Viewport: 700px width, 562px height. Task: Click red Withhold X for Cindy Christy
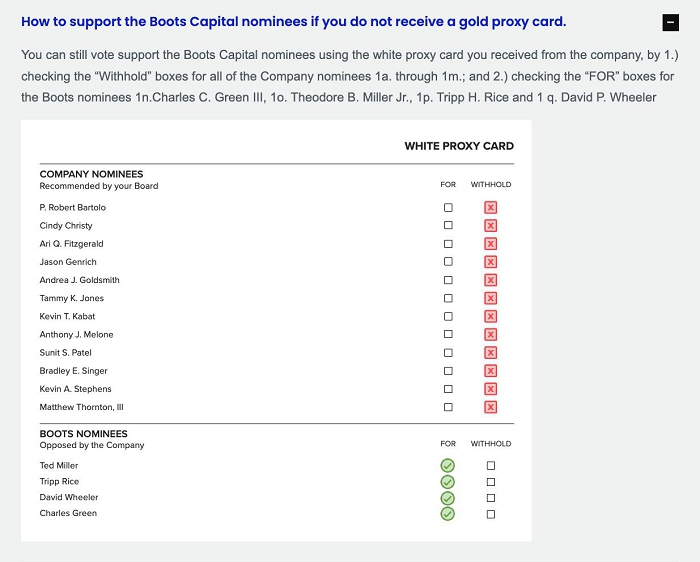[x=490, y=226]
